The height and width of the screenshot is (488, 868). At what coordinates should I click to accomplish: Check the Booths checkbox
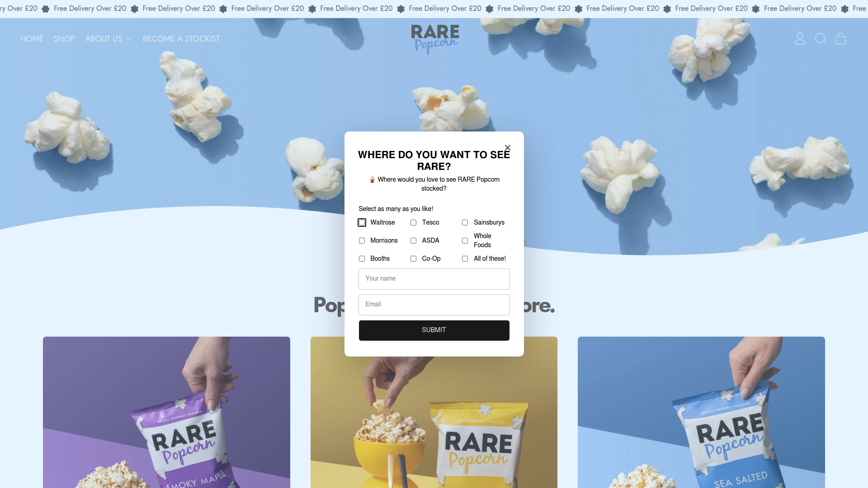tap(362, 259)
